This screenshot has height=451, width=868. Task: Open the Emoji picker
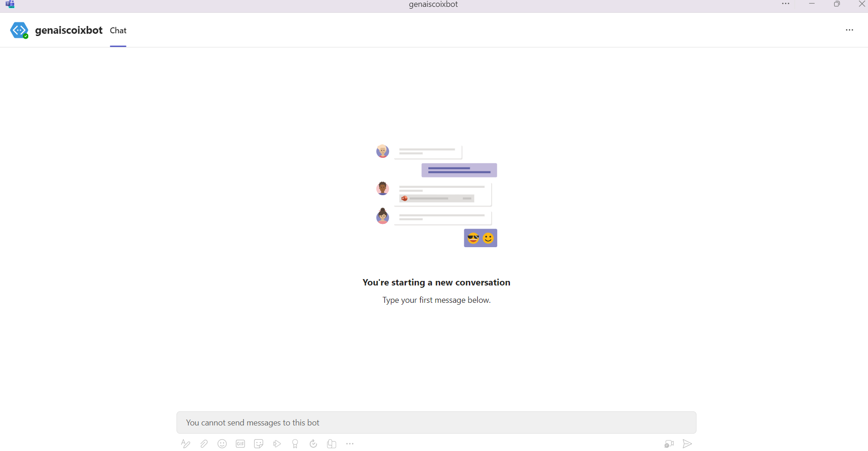[222, 444]
